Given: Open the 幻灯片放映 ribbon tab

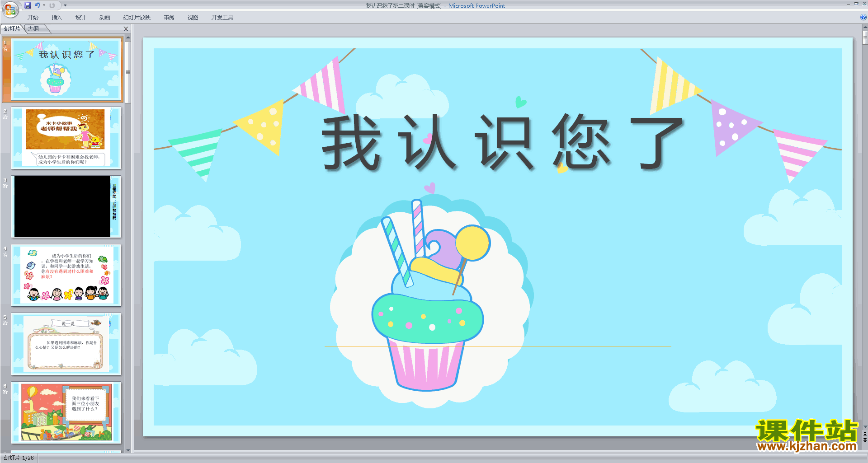Looking at the screenshot, I should 137,18.
